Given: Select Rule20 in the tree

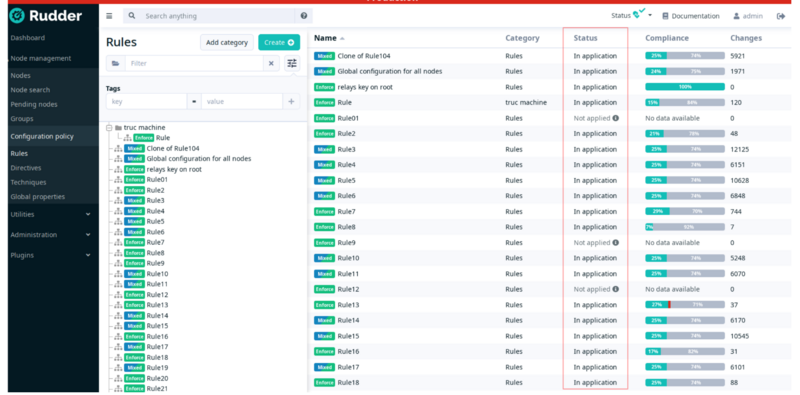Looking at the screenshot, I should click(157, 378).
